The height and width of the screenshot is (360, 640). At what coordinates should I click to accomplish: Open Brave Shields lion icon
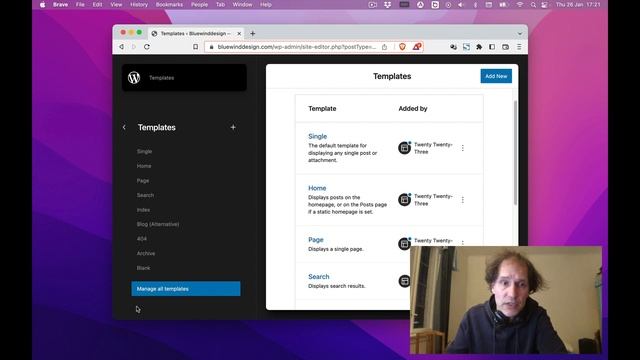point(402,47)
